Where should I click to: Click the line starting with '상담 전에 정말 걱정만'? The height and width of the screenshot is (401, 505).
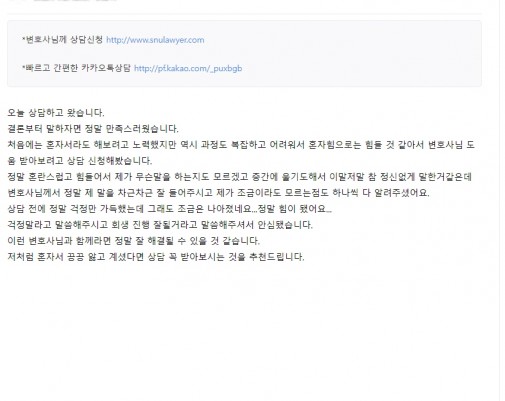point(169,209)
